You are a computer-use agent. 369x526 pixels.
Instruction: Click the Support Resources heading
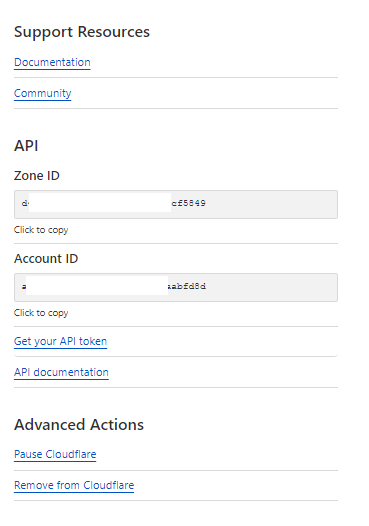tap(82, 32)
